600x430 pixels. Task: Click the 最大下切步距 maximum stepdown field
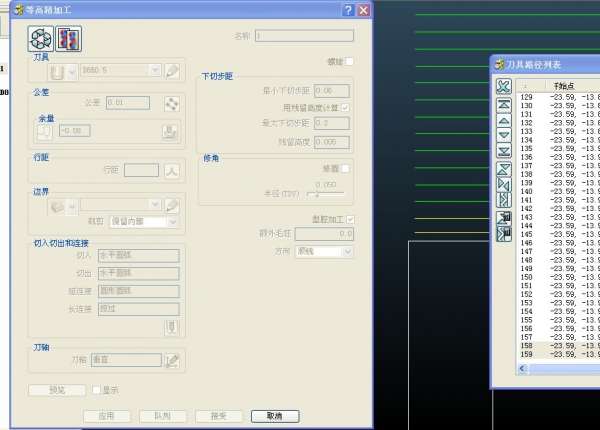click(331, 123)
